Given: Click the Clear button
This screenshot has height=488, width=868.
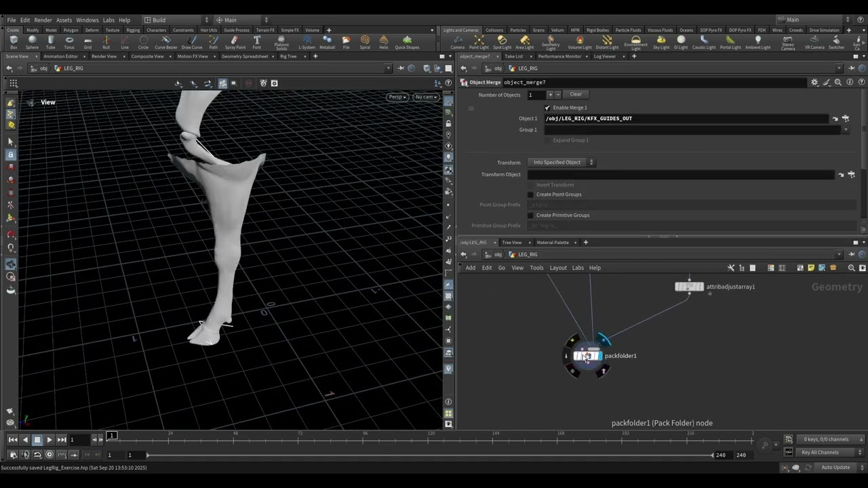Looking at the screenshot, I should tap(576, 95).
